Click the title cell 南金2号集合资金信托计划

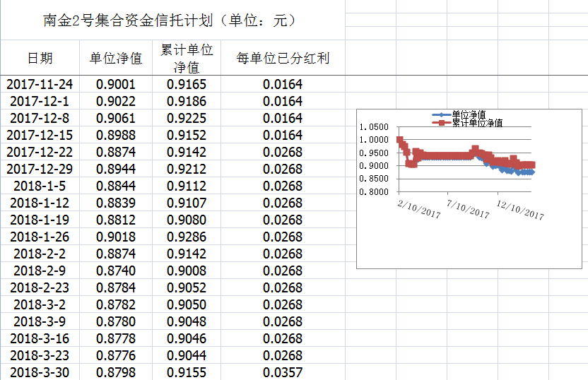coord(170,20)
